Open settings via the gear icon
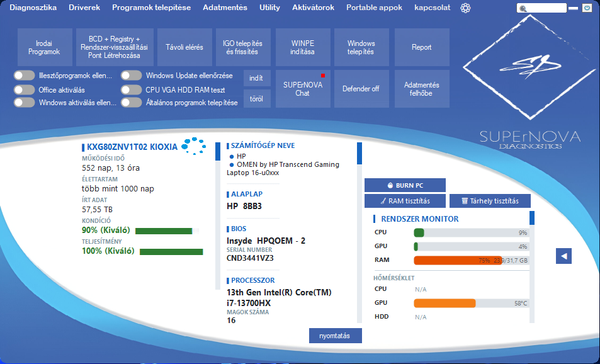 (x=465, y=8)
